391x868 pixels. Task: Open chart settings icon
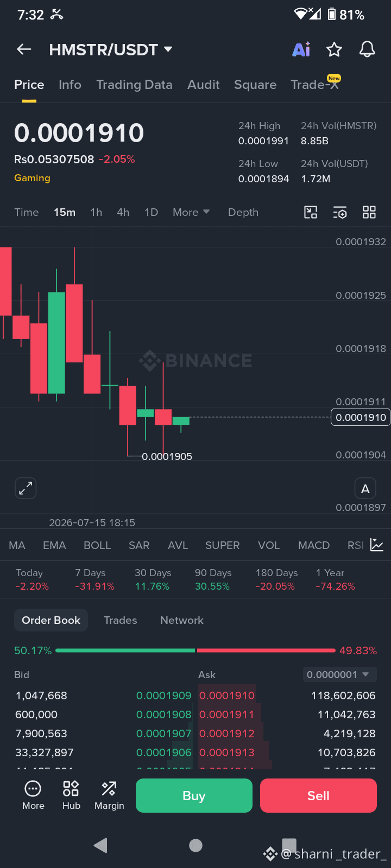point(340,212)
